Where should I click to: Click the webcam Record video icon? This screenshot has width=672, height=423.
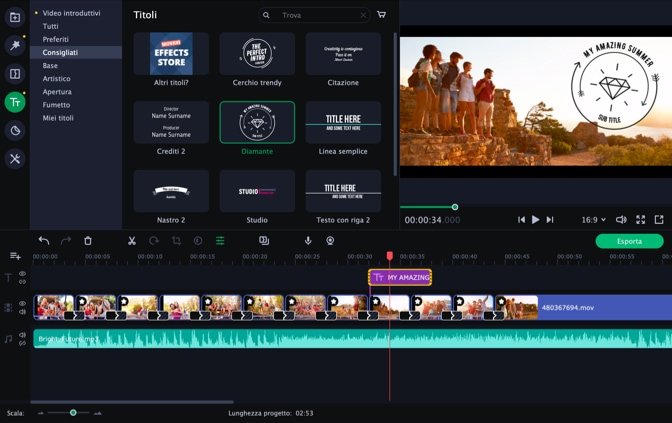click(330, 241)
